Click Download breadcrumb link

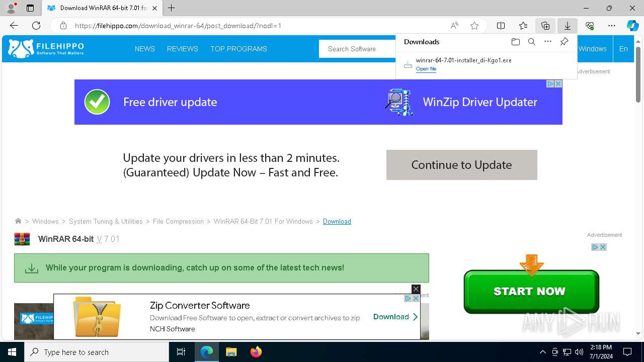tap(337, 221)
